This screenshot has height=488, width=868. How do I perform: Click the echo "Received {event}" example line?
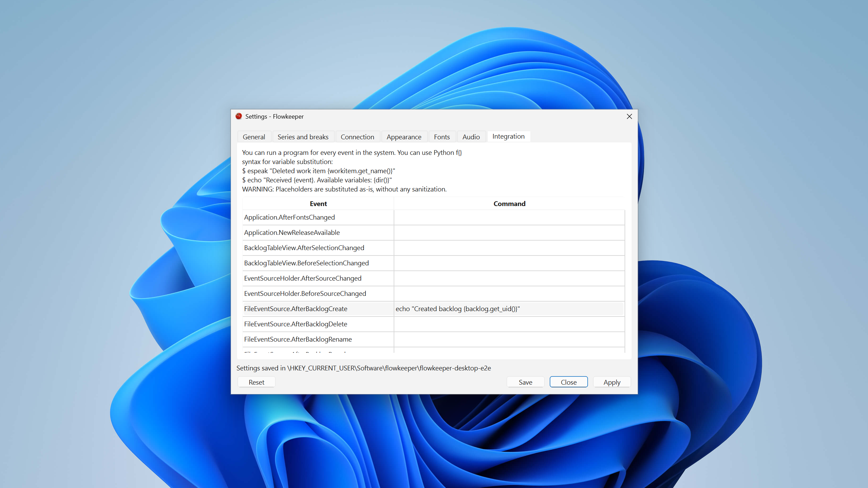tap(317, 180)
